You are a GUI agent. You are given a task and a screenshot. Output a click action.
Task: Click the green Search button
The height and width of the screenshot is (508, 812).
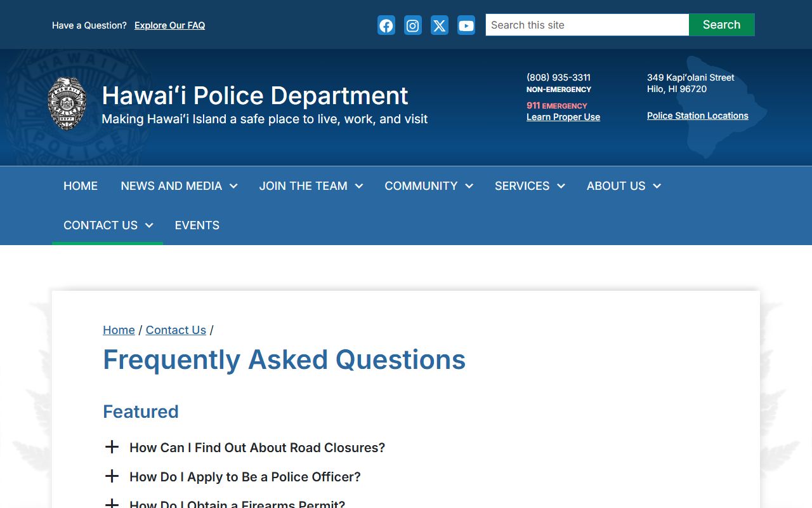pos(722,25)
